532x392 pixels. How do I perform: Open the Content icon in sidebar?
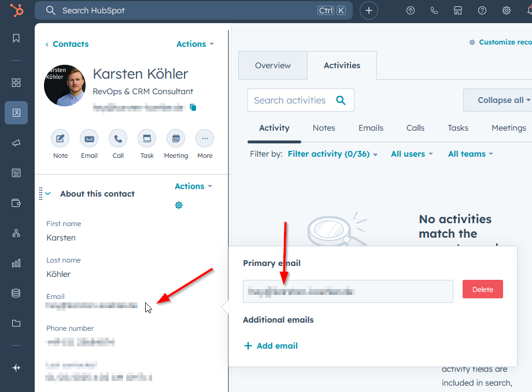[x=16, y=173]
